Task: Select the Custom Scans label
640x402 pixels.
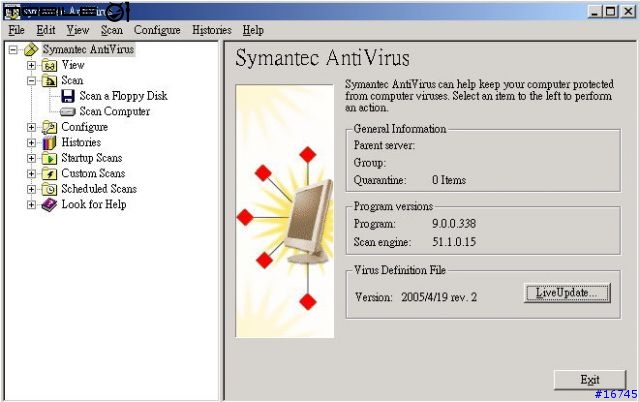Action: (x=93, y=174)
